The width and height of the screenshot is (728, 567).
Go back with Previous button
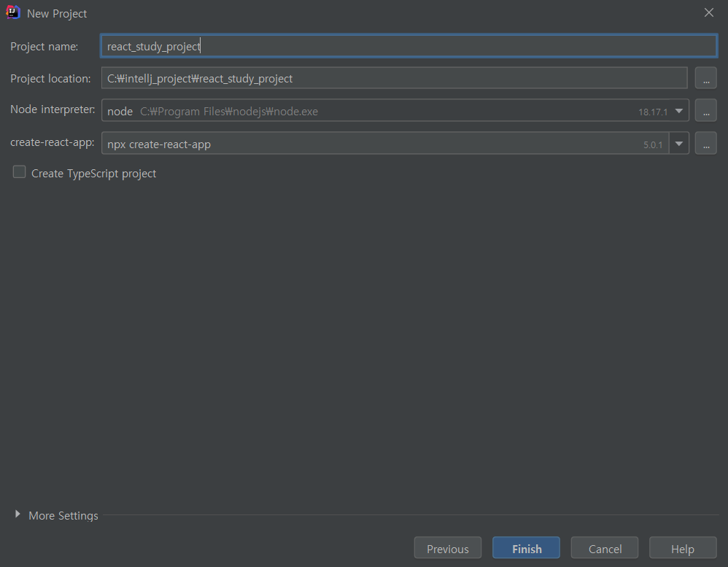448,548
